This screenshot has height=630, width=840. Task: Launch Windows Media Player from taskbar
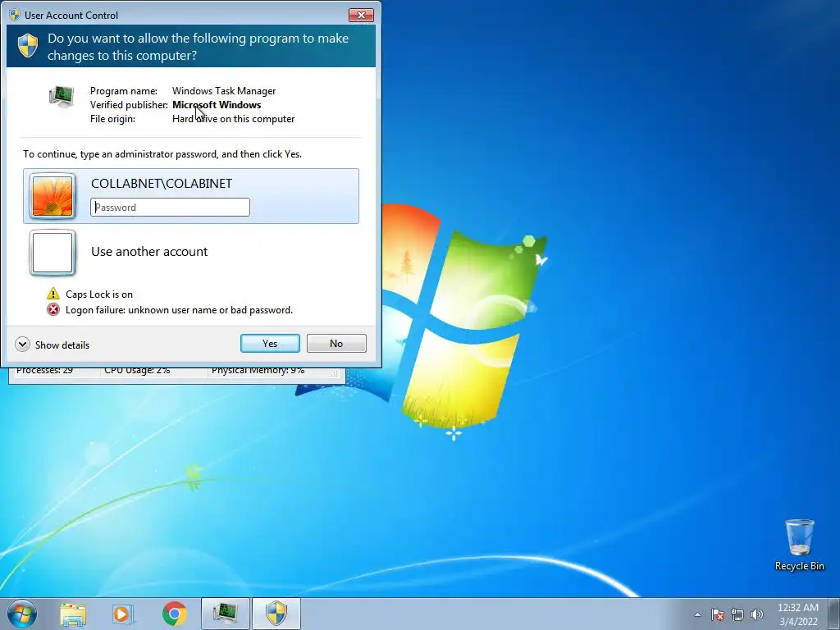coord(123,614)
